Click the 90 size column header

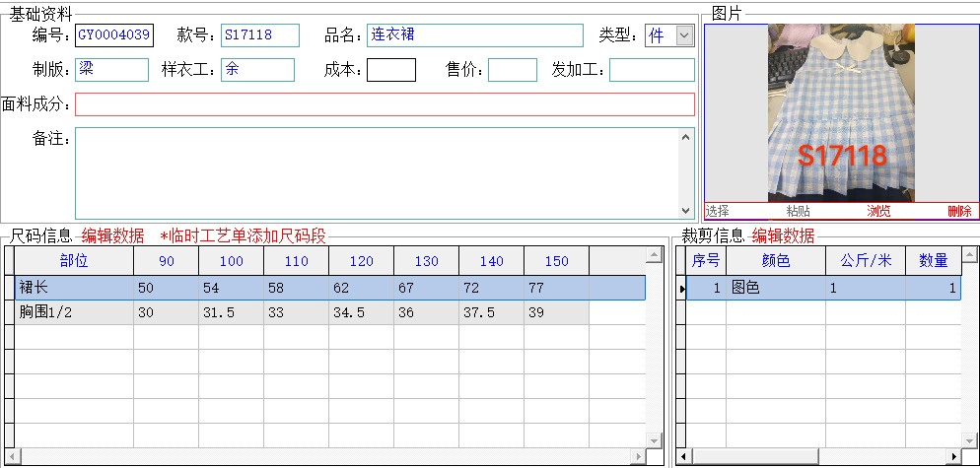[x=167, y=260]
